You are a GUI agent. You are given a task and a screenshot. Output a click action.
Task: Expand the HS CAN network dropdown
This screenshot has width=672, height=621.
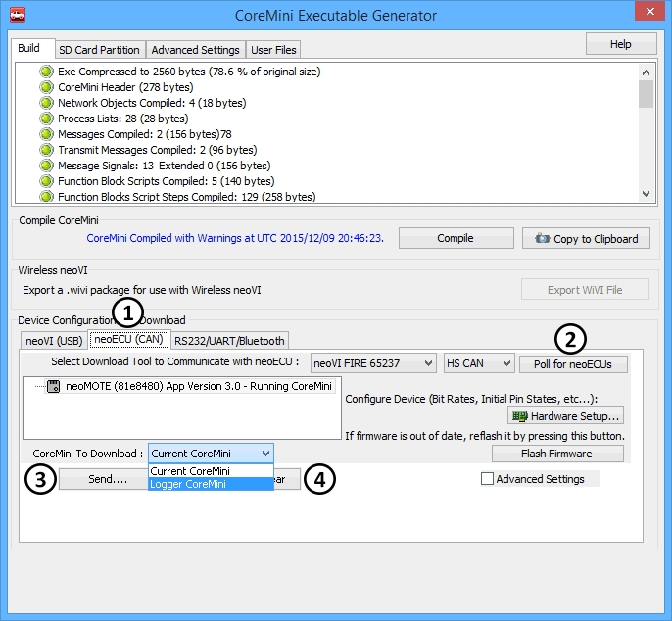click(478, 363)
